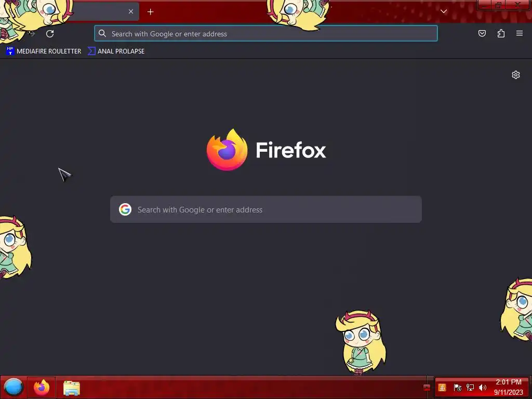This screenshot has height=399, width=532.
Task: Open File Explorer from taskbar
Action: pos(72,388)
